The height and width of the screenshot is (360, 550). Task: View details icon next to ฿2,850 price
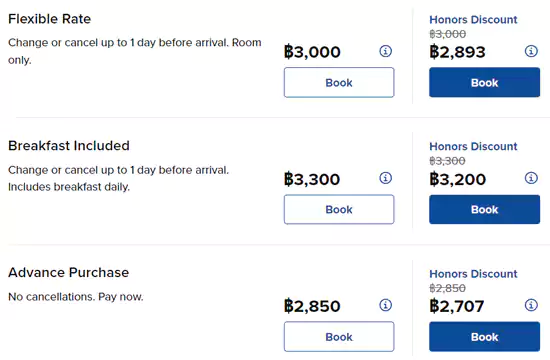coord(385,305)
